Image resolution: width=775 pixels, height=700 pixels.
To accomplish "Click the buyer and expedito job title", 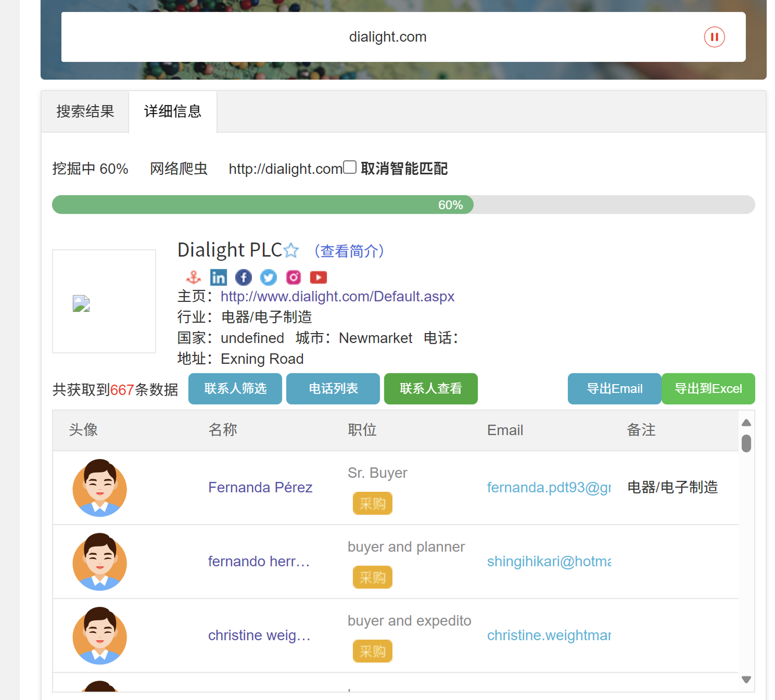I will pos(410,621).
